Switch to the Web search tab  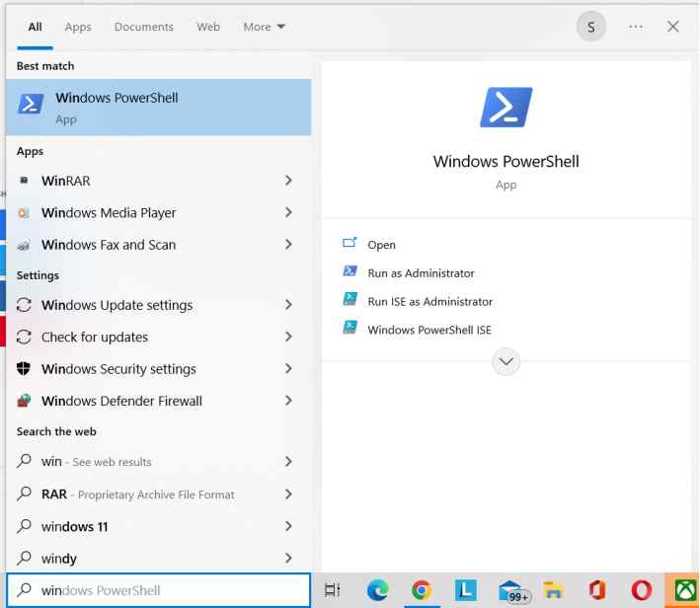pyautogui.click(x=208, y=28)
